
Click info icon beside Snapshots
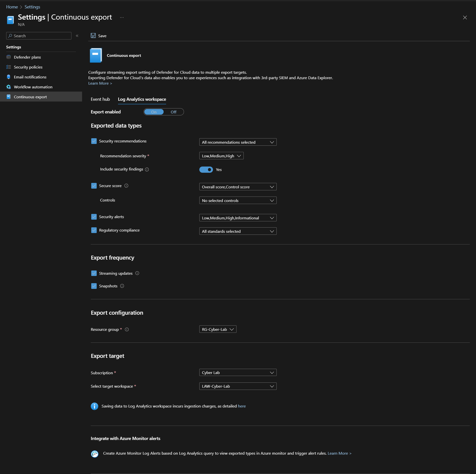[x=122, y=286]
